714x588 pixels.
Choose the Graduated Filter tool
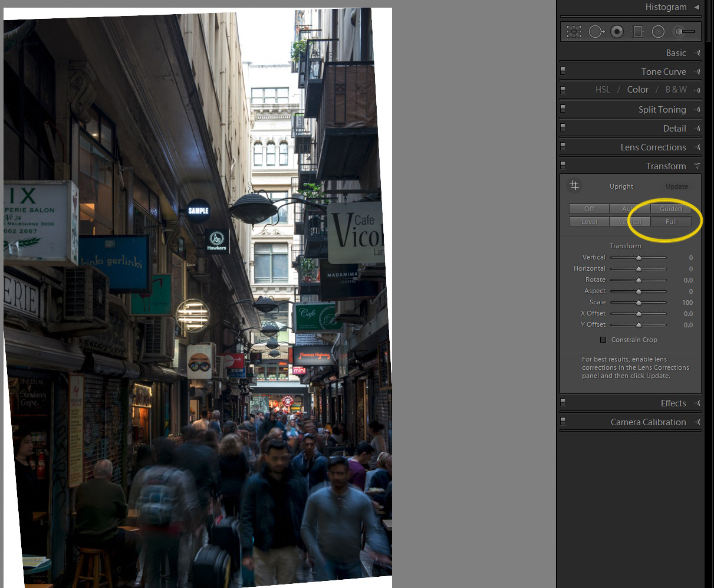(x=637, y=32)
